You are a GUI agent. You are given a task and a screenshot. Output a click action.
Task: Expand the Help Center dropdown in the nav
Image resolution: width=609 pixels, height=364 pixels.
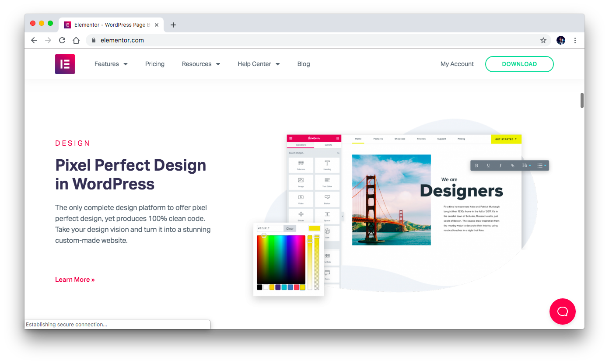click(259, 64)
